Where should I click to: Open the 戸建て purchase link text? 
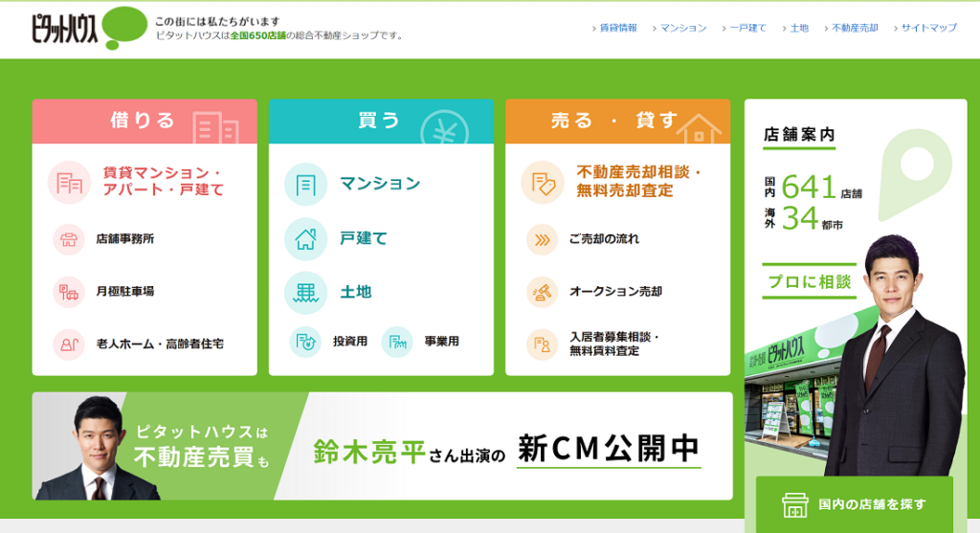pos(364,238)
